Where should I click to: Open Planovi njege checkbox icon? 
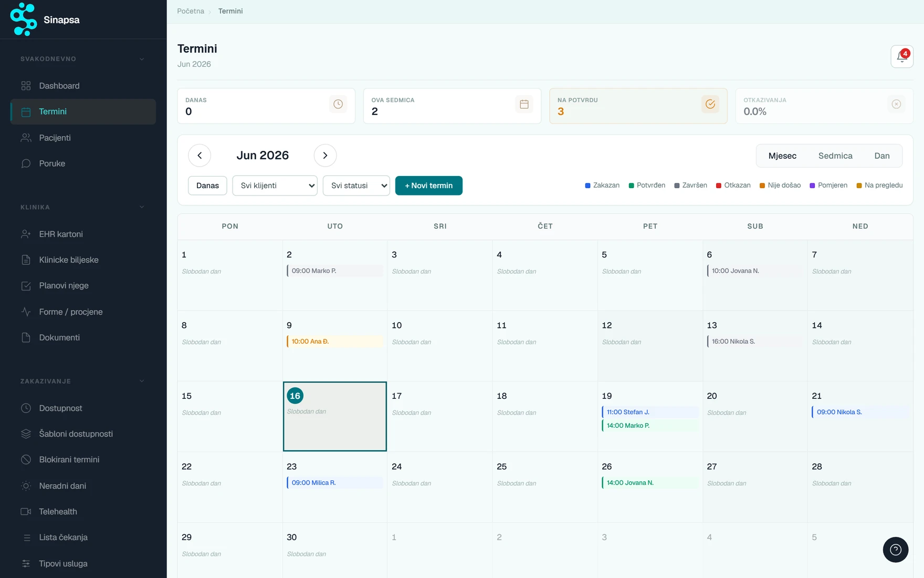tap(26, 285)
